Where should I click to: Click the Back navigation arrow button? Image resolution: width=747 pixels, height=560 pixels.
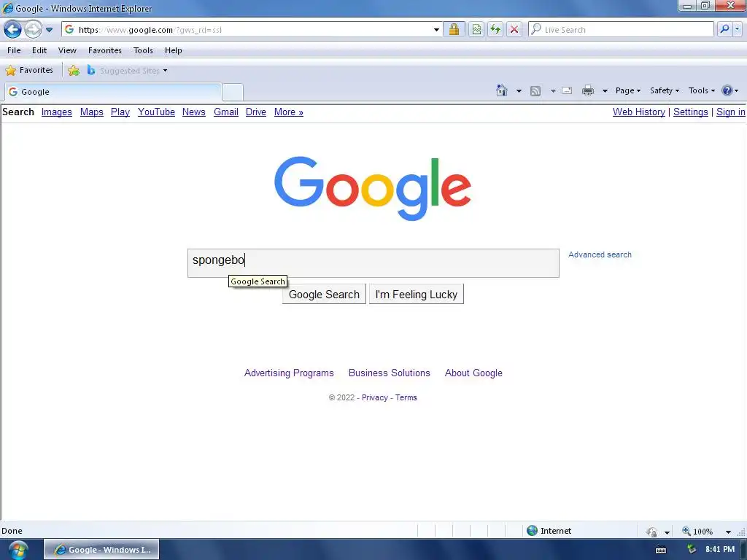[13, 29]
